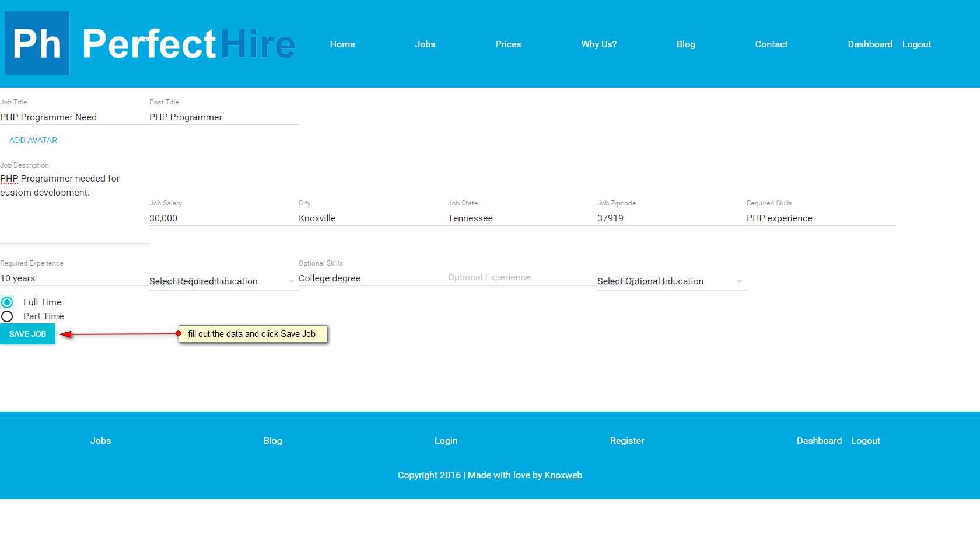Select the Full Time radio button
The image size is (980, 540).
7,302
